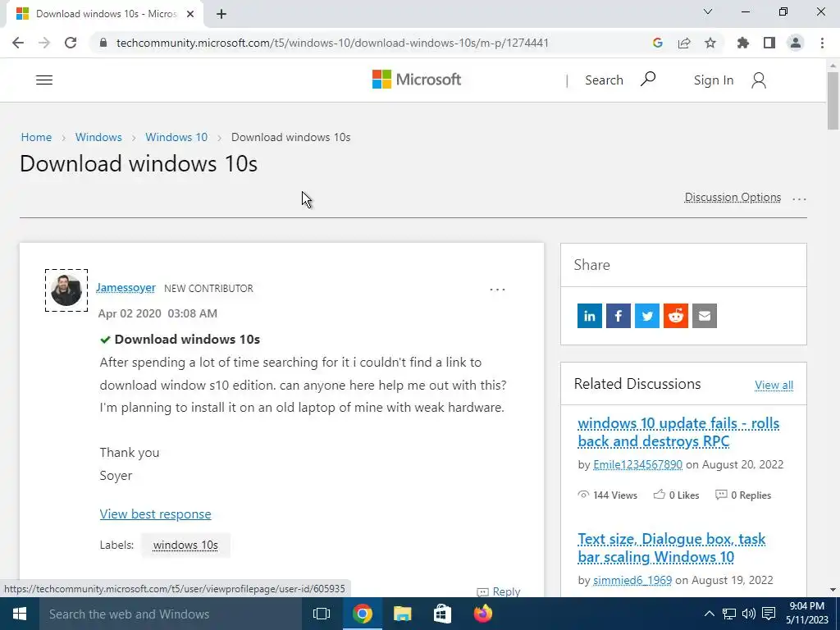840x630 pixels.
Task: Open the volume control in tray
Action: point(748,614)
